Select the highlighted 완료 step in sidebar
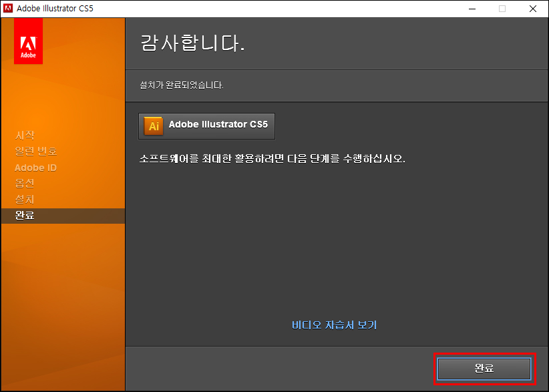This screenshot has height=392, width=549. 63,216
